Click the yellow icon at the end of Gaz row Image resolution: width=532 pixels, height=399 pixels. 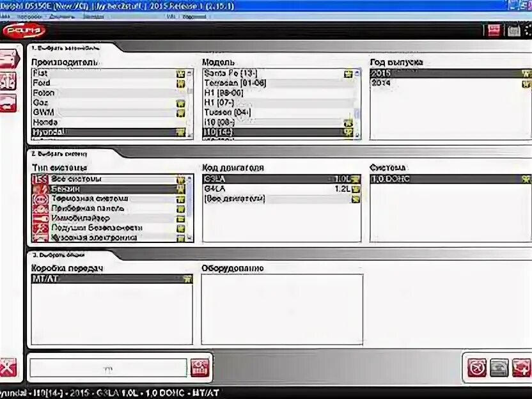180,103
